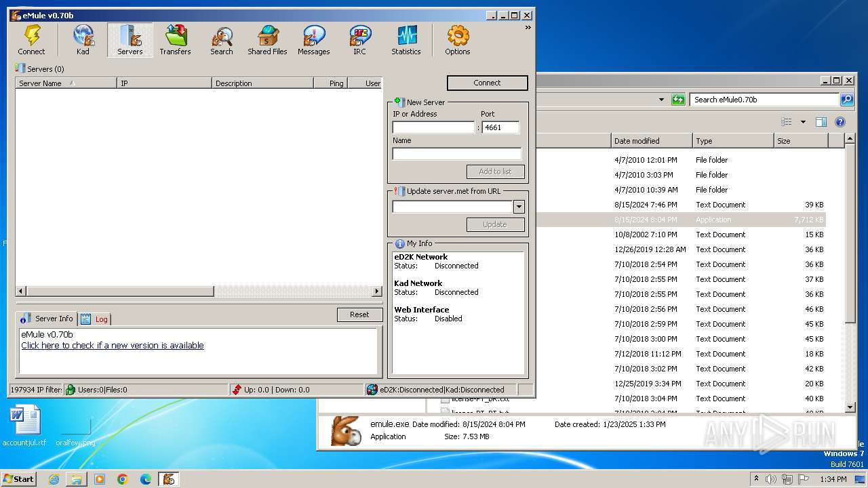Viewport: 868px width, 488px height.
Task: Click the Connect lightning toolbar icon
Action: (31, 40)
